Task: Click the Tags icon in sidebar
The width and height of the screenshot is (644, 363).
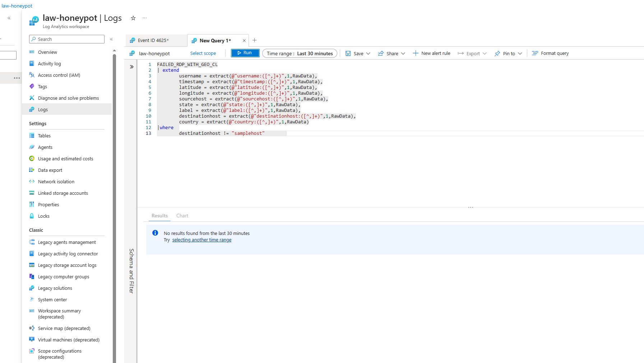Action: coord(32,86)
